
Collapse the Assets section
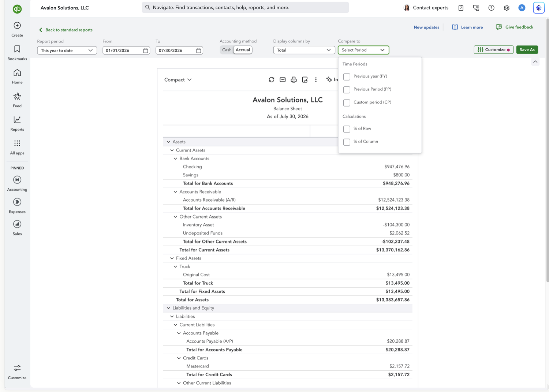point(168,142)
